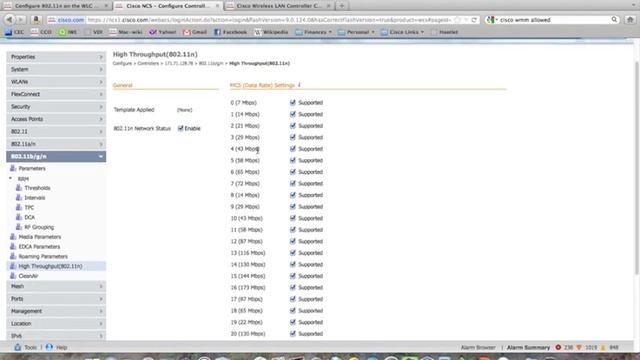The image size is (640, 360).
Task: Open the Personal bookmark folder dropdown
Action: click(356, 32)
